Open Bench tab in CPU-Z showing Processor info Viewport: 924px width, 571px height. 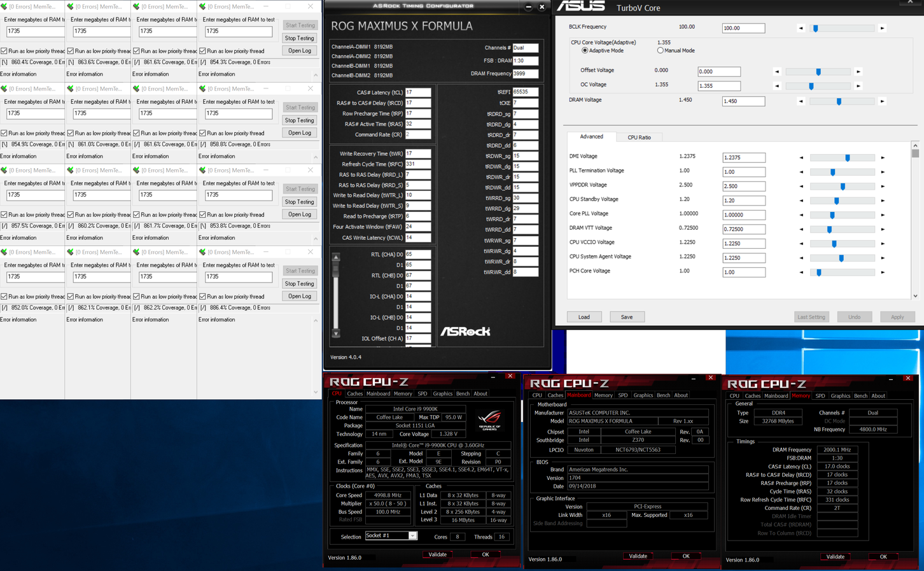[463, 394]
